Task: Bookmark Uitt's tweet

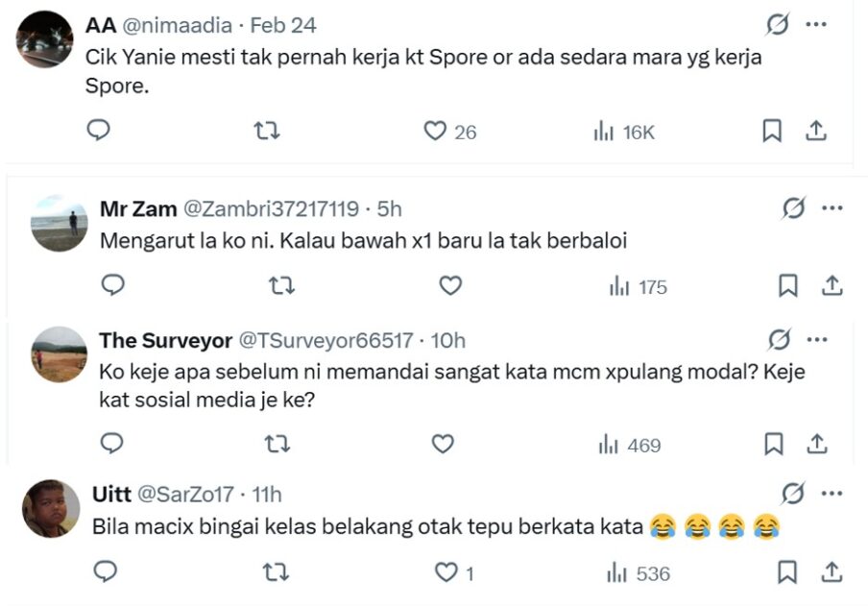Action: click(x=787, y=572)
